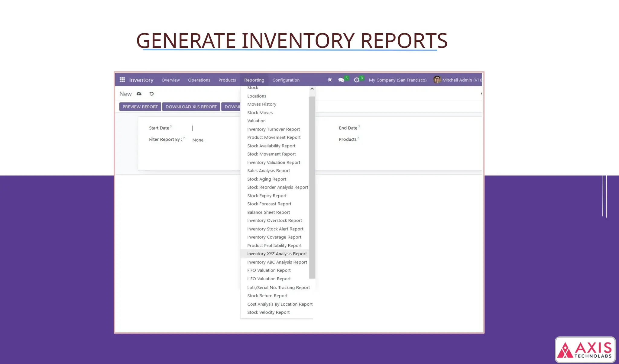Image resolution: width=619 pixels, height=364 pixels.
Task: Open the messages chat icon
Action: [x=341, y=80]
